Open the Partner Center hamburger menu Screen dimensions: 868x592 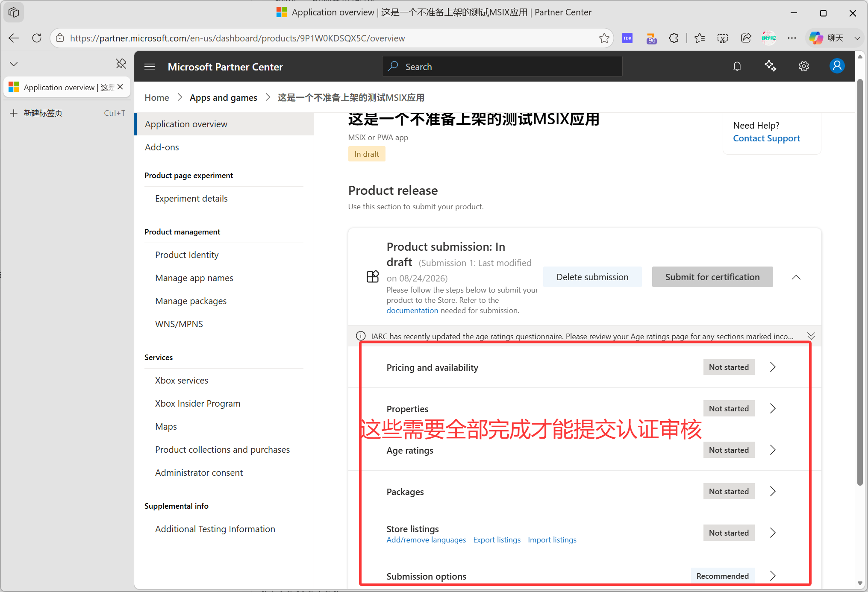150,67
